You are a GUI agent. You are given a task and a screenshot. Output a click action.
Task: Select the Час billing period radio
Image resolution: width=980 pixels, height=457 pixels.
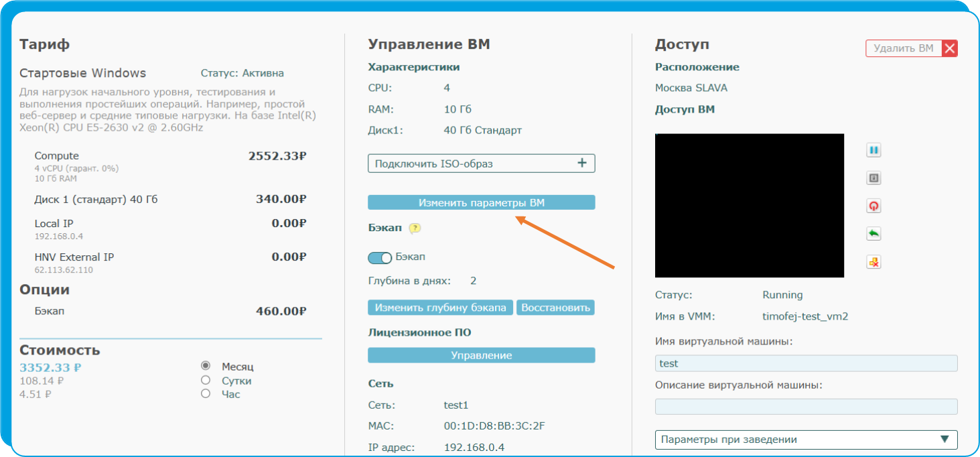click(206, 393)
